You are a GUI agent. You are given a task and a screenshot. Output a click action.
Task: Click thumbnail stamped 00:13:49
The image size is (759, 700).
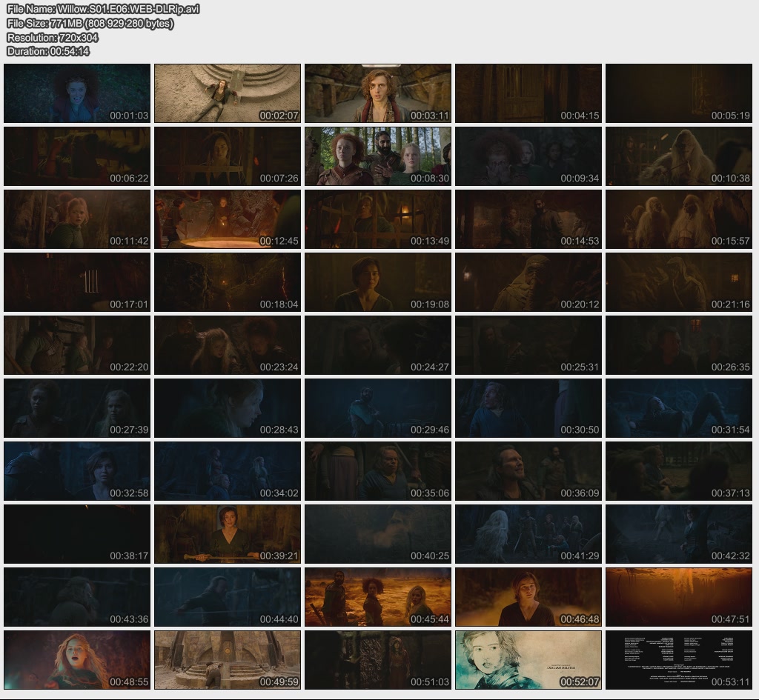click(378, 219)
